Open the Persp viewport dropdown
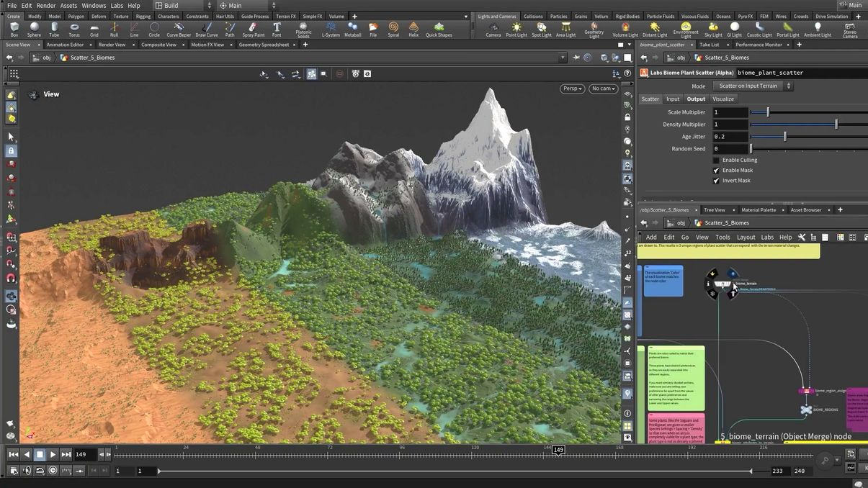This screenshot has height=488, width=868. tap(571, 88)
